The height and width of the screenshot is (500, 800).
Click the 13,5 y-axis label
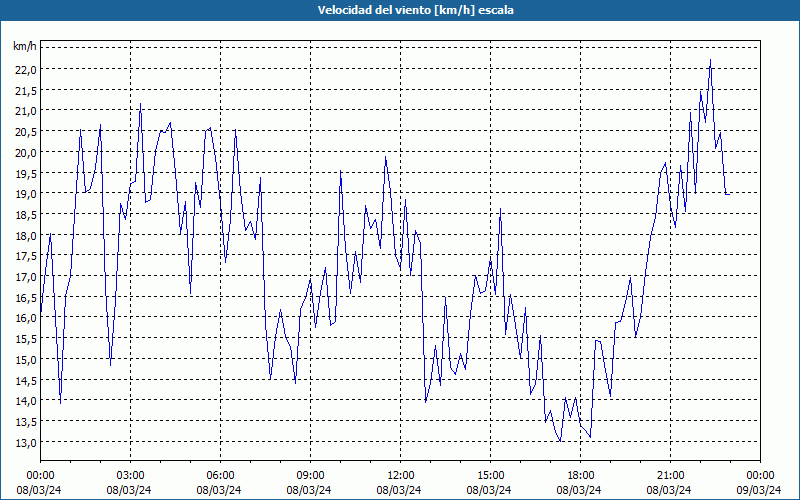click(26, 422)
